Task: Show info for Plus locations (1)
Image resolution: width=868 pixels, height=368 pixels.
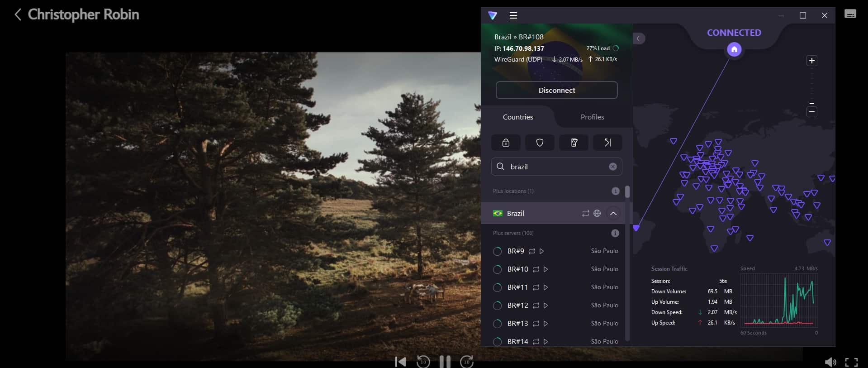Action: pyautogui.click(x=615, y=191)
